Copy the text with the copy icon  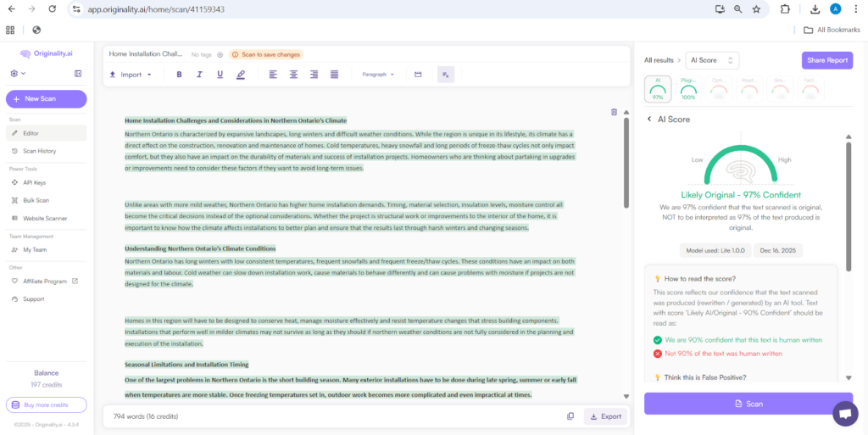pyautogui.click(x=570, y=416)
